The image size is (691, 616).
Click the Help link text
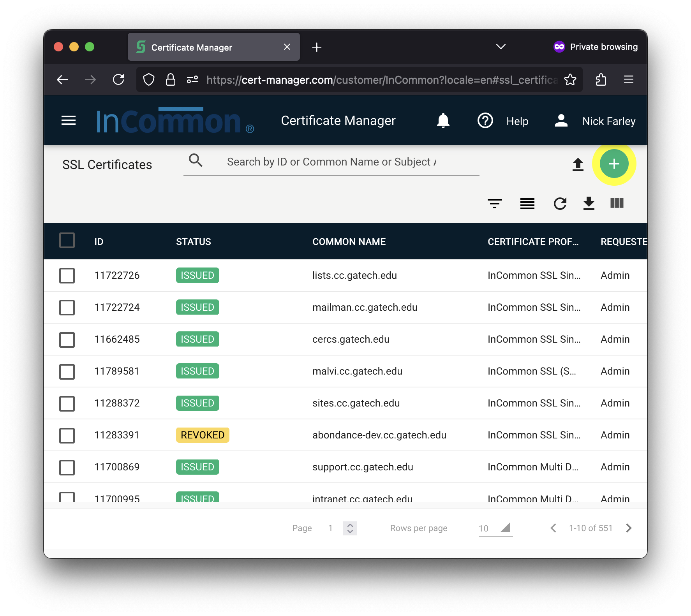tap(517, 121)
